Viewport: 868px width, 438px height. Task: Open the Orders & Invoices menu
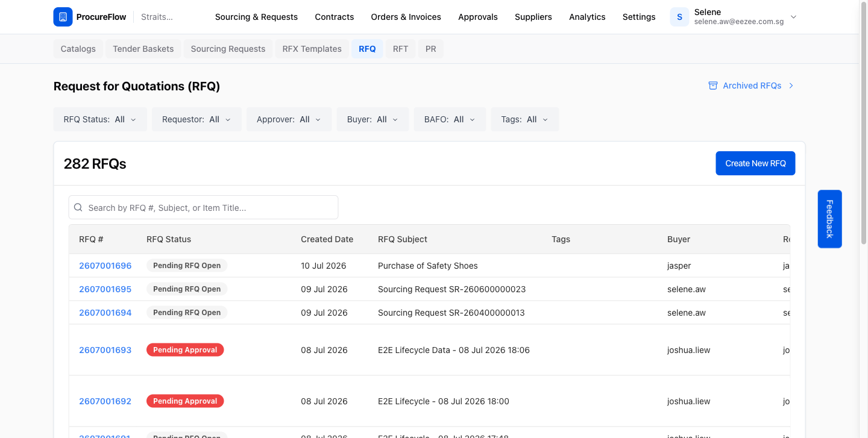click(x=406, y=17)
